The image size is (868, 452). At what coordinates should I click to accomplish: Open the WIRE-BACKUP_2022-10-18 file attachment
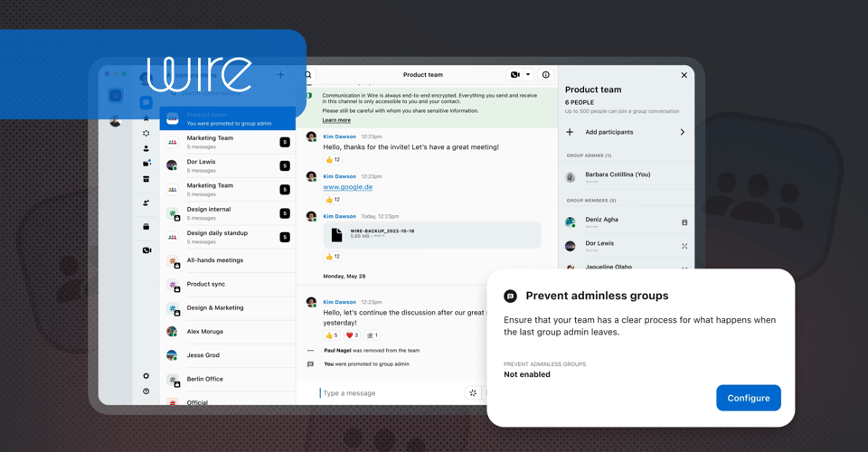(432, 235)
